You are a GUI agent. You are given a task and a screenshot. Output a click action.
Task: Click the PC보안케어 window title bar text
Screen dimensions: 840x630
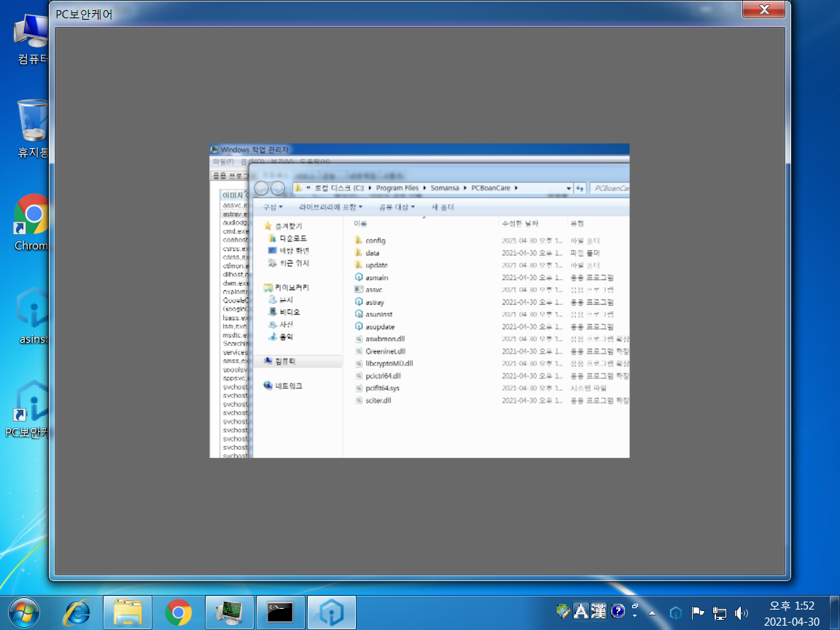[84, 15]
